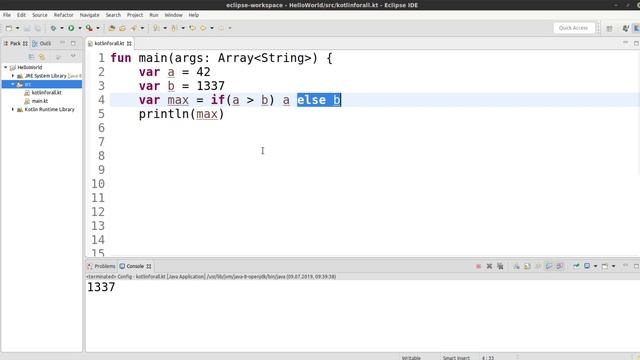Select the src folder in tree
Screen dimensions: 640x360
pyautogui.click(x=28, y=84)
